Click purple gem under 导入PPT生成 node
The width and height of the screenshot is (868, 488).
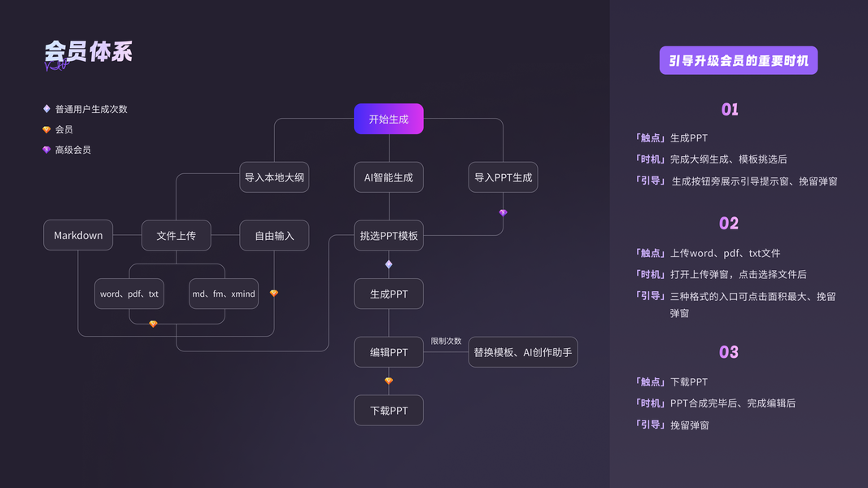tap(504, 212)
